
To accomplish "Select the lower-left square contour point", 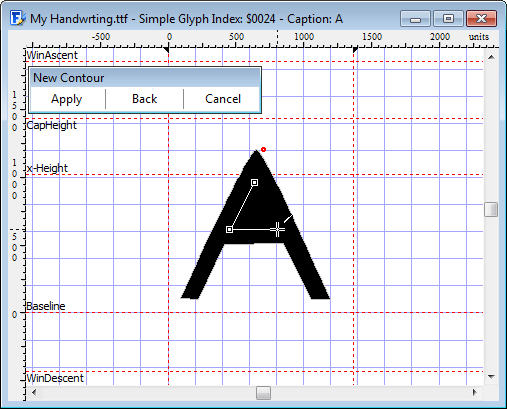I will pos(229,230).
